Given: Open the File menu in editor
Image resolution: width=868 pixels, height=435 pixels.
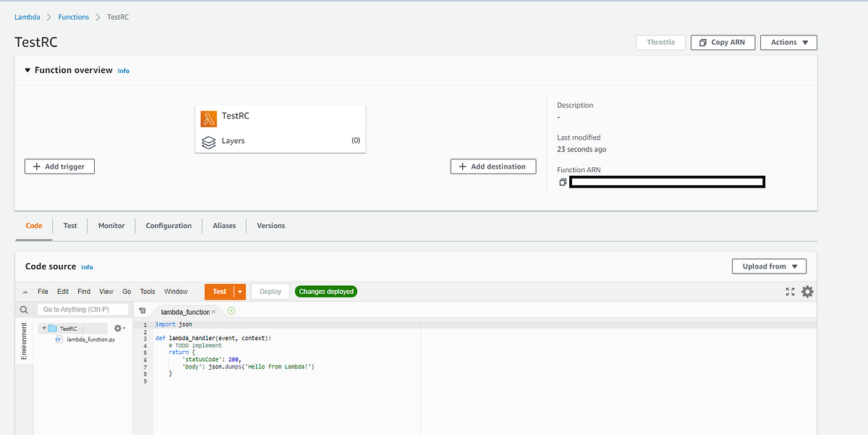Looking at the screenshot, I should tap(43, 292).
